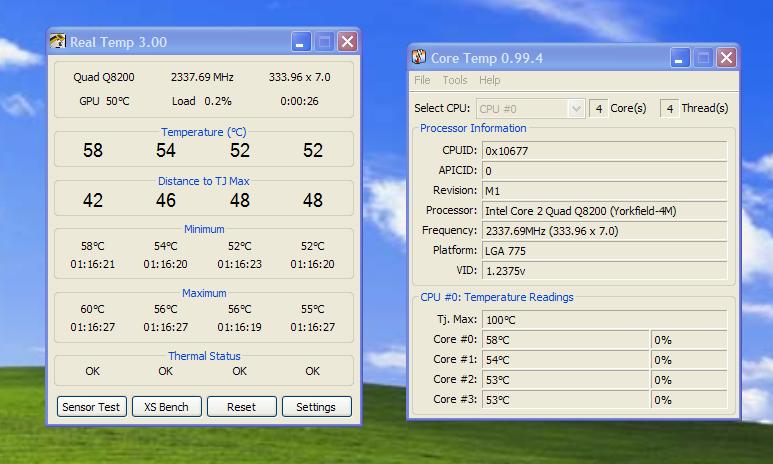The width and height of the screenshot is (773, 464).
Task: Click the maximum temperature 60°C
Action: pyautogui.click(x=92, y=309)
